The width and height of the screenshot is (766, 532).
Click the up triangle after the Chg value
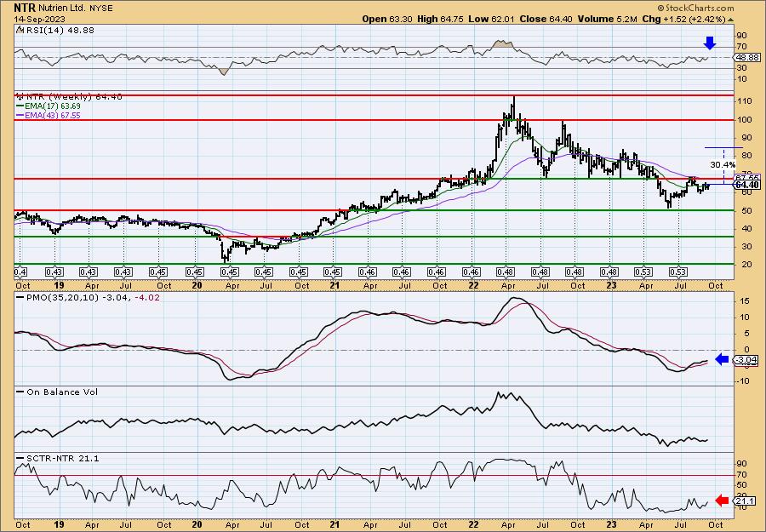point(731,20)
